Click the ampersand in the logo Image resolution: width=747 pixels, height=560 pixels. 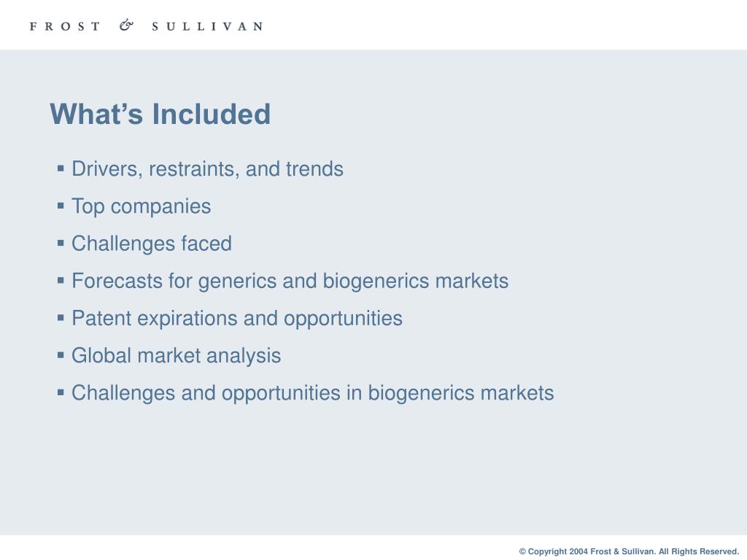click(x=126, y=26)
